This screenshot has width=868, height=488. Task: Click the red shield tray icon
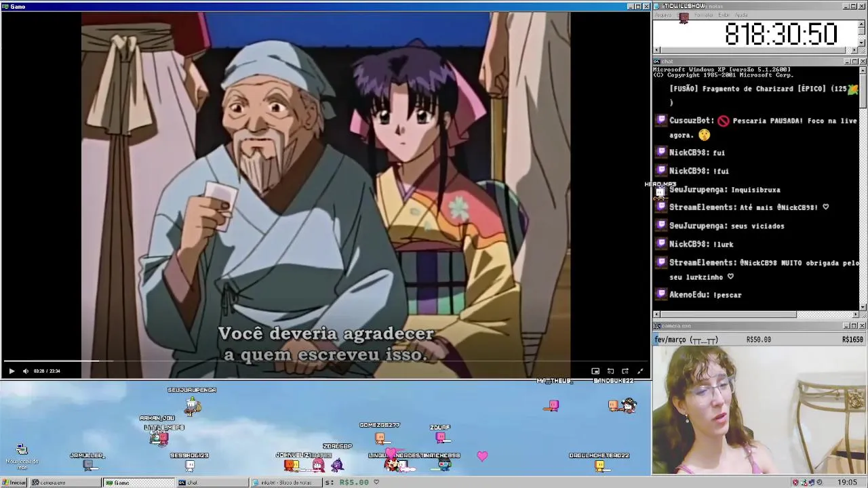(795, 483)
